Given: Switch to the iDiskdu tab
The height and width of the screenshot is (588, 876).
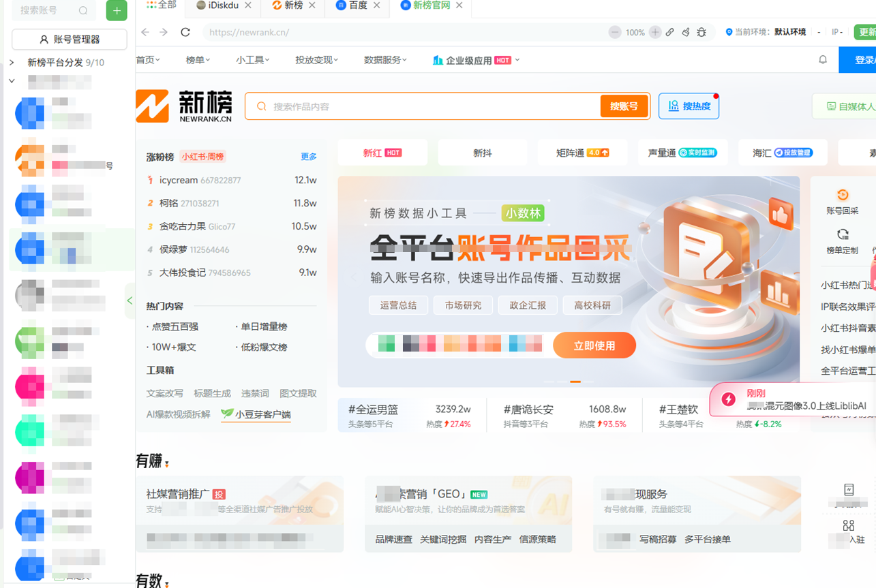Looking at the screenshot, I should pos(218,5).
